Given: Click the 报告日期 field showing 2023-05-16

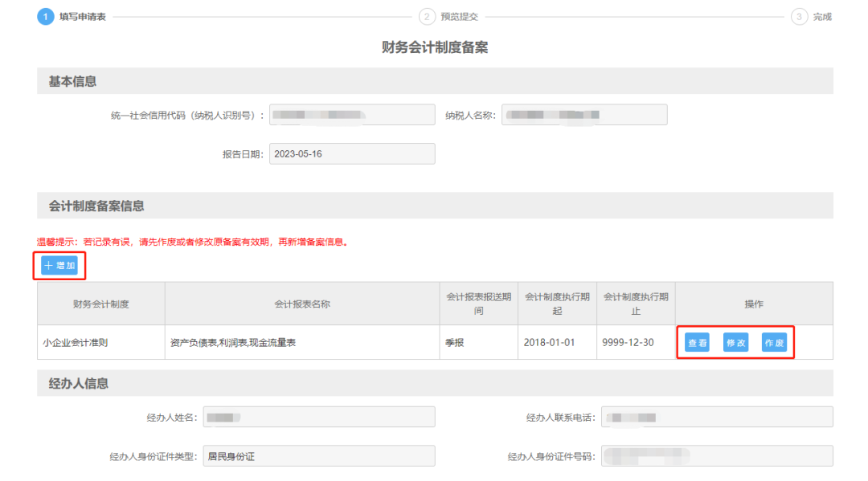Looking at the screenshot, I should [352, 153].
